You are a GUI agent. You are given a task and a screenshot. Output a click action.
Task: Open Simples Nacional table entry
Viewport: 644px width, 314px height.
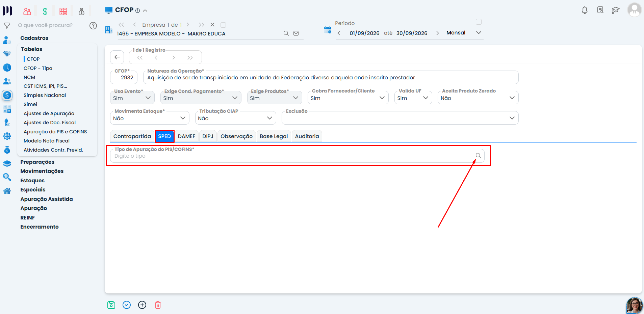pyautogui.click(x=45, y=95)
